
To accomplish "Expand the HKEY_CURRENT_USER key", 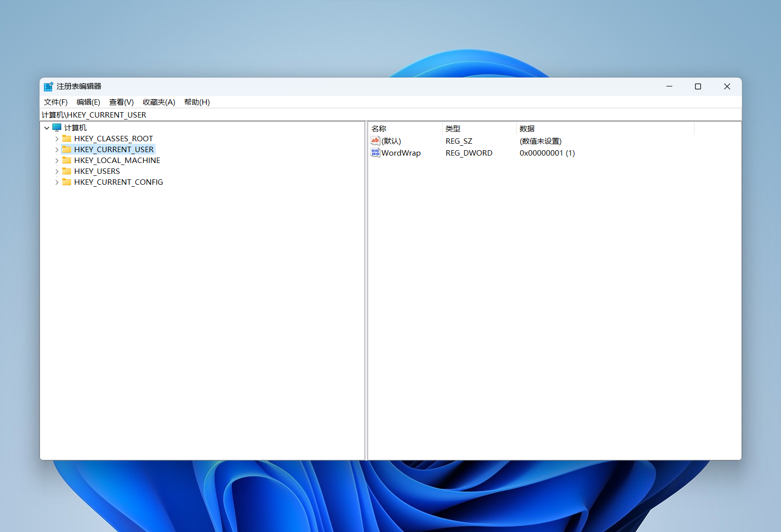I will point(57,150).
